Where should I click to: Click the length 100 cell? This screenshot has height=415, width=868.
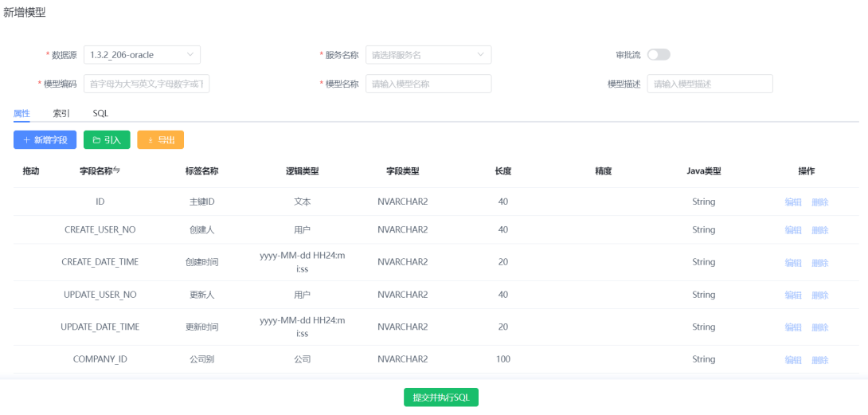[x=503, y=359]
